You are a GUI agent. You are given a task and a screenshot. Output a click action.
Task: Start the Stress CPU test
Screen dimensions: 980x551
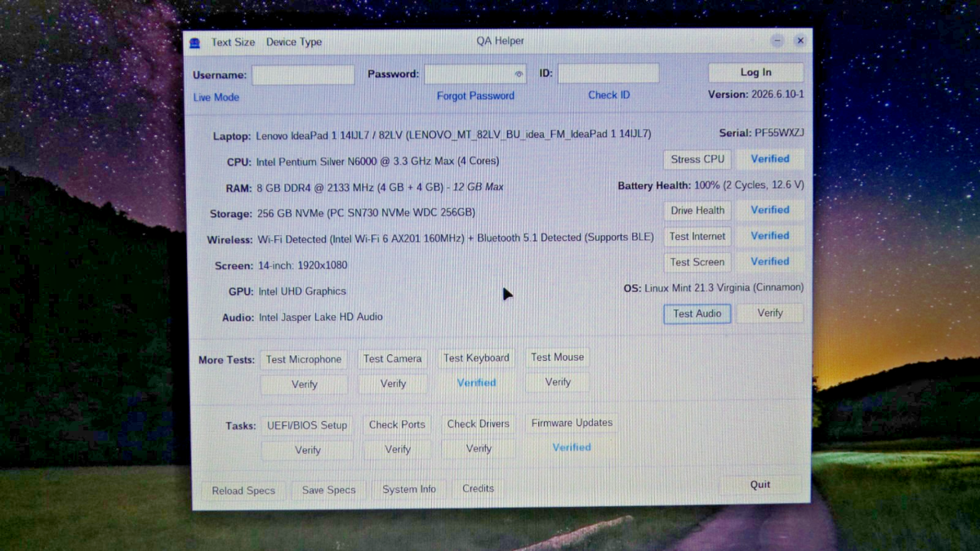click(697, 159)
